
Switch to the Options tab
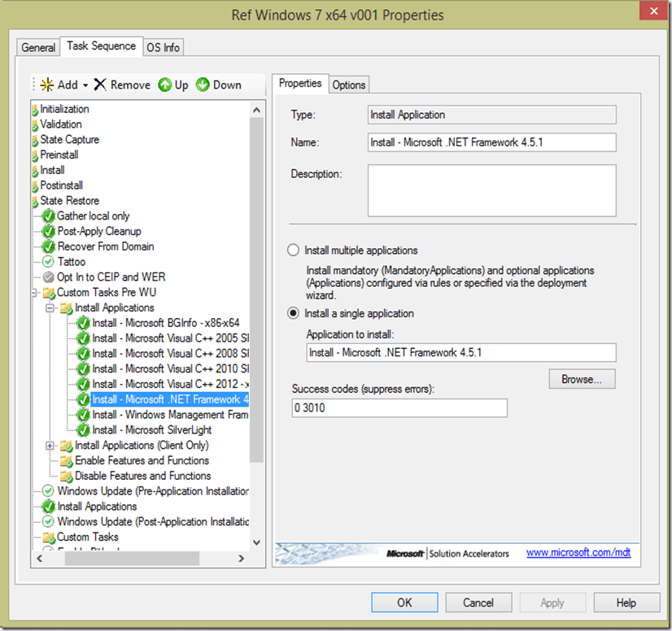[x=348, y=85]
